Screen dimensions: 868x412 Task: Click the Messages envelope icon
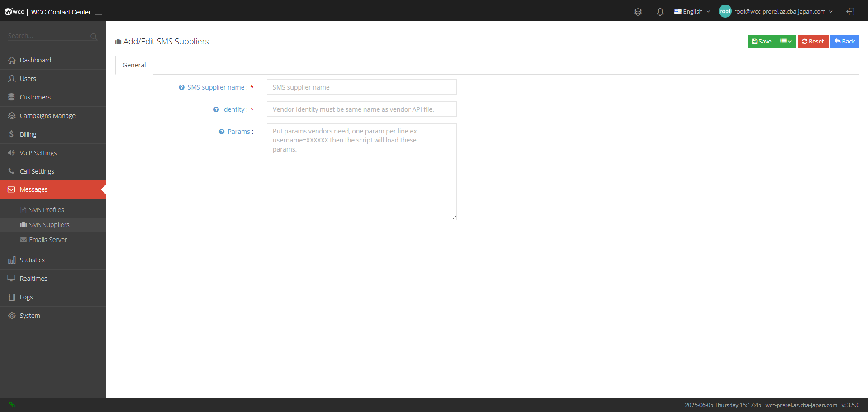coord(12,189)
